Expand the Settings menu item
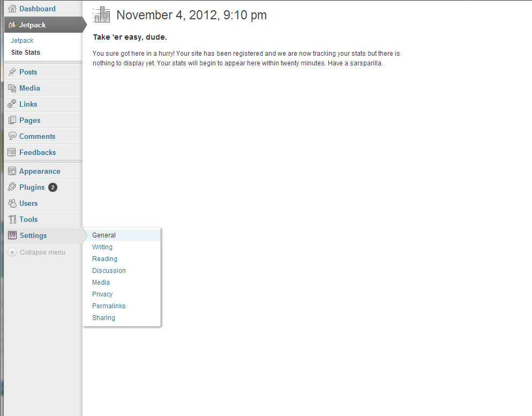The image size is (532, 416). point(33,235)
